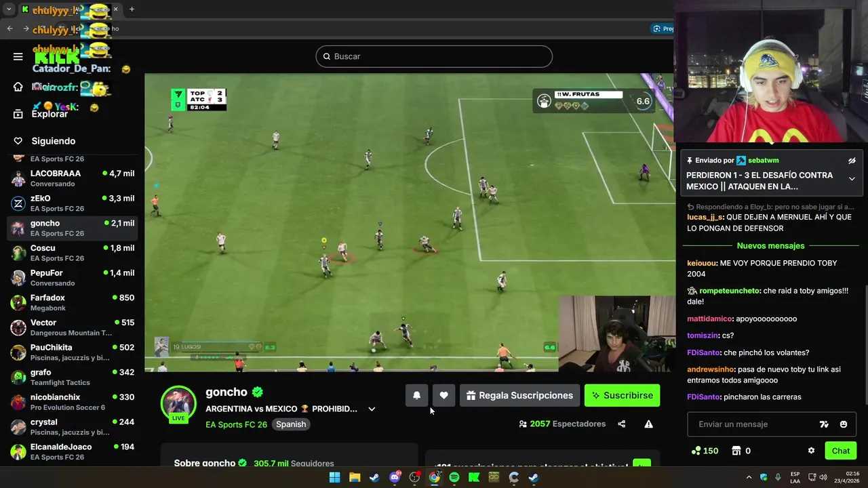868x488 pixels.
Task: Click the 305.7 mil Seguidores text
Action: click(294, 464)
